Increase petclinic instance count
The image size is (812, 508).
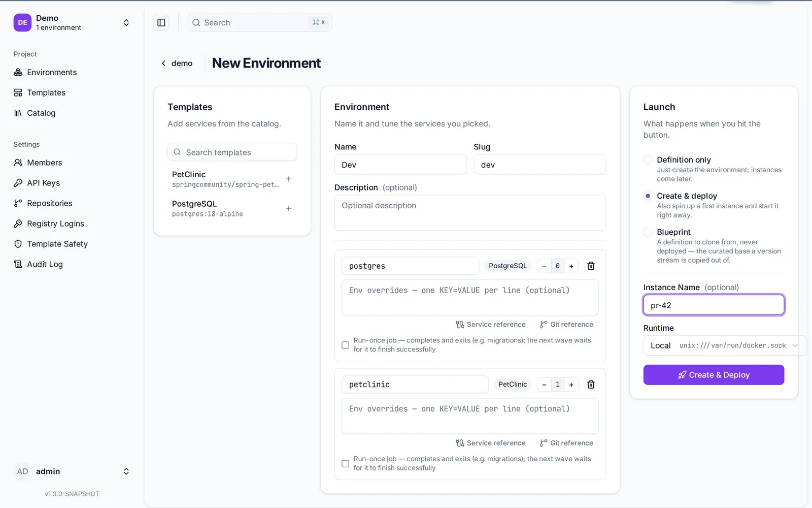[x=571, y=385]
